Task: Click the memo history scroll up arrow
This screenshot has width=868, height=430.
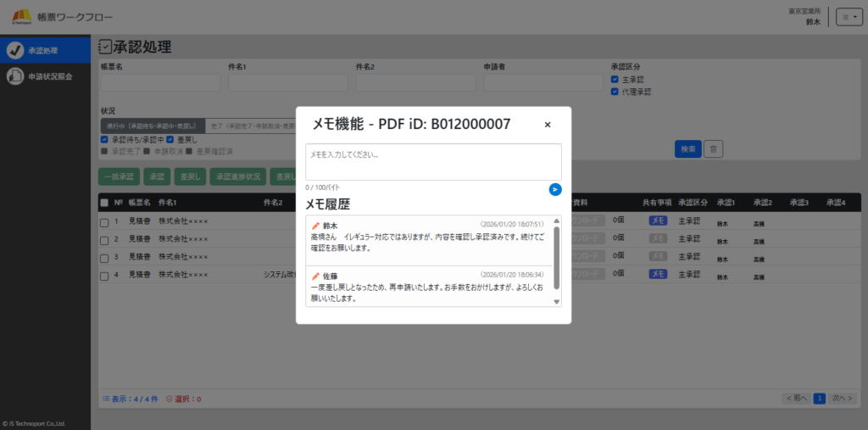Action: pos(557,222)
